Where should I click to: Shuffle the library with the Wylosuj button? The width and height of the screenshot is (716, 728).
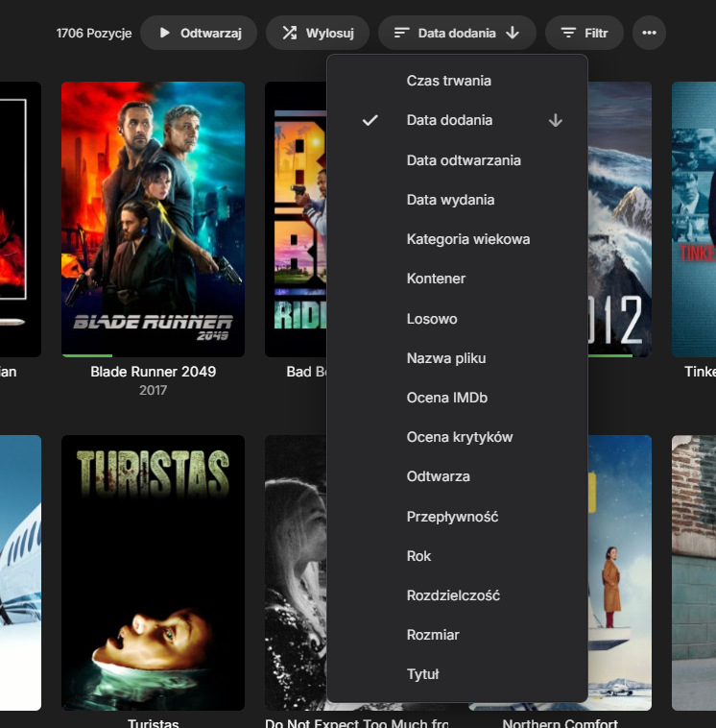pyautogui.click(x=318, y=33)
